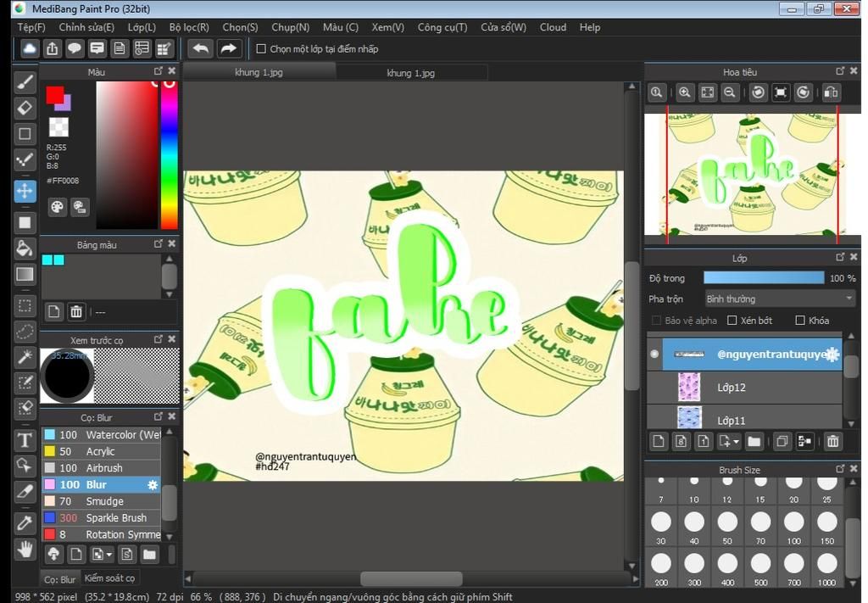Click the merge layer down icon
The height and width of the screenshot is (603, 868).
(x=804, y=441)
